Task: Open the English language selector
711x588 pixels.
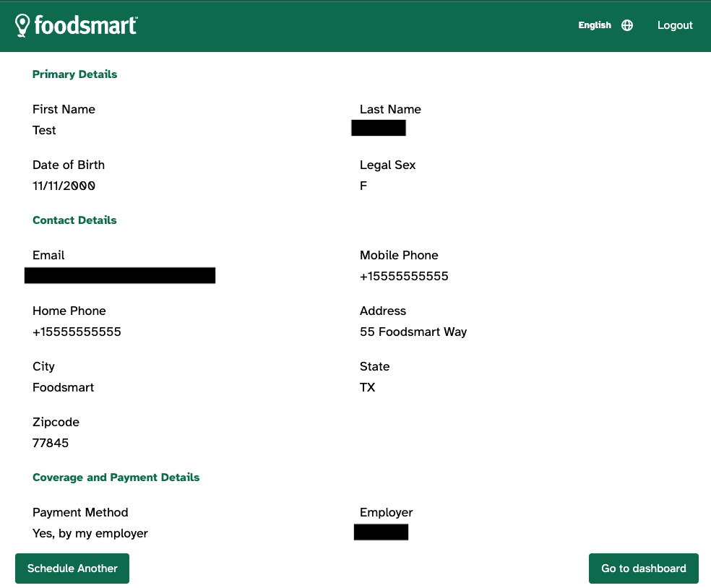Action: click(595, 25)
